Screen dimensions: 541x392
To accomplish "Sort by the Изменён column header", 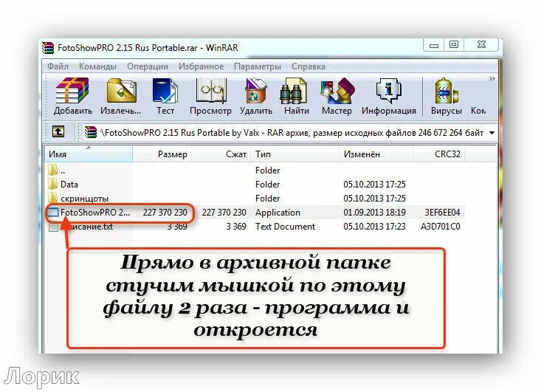I will point(376,154).
